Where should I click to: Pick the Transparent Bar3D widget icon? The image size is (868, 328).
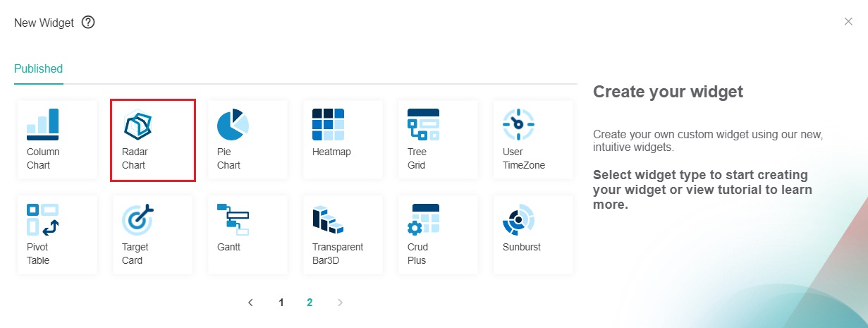[x=328, y=219]
